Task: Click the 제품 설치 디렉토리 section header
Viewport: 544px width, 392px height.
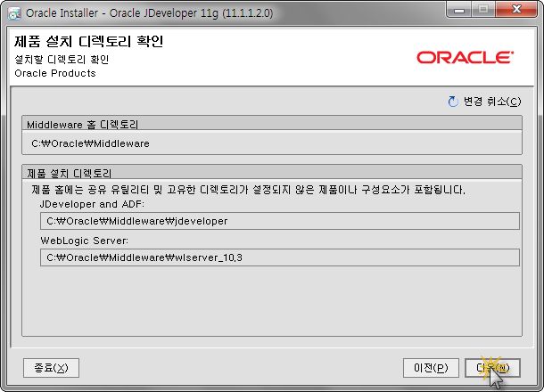Action: [272, 172]
